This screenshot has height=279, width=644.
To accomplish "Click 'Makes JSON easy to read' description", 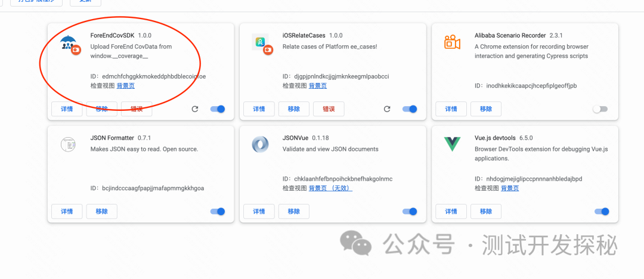I will [x=144, y=149].
